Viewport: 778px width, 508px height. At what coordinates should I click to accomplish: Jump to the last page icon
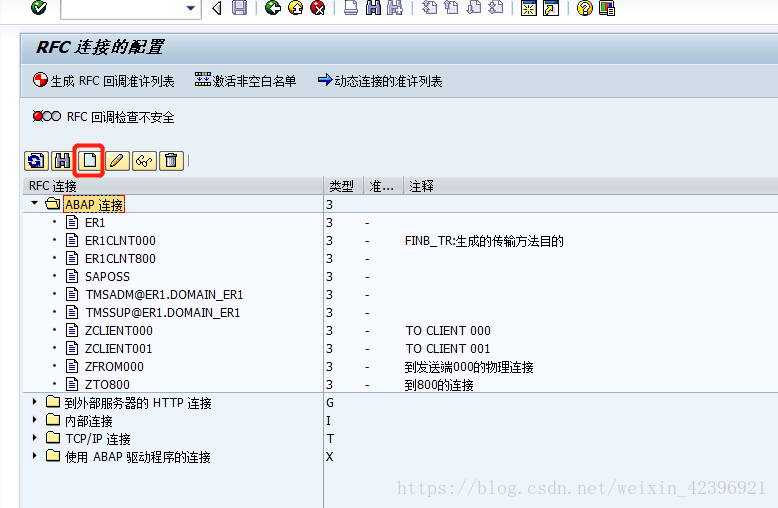[496, 7]
